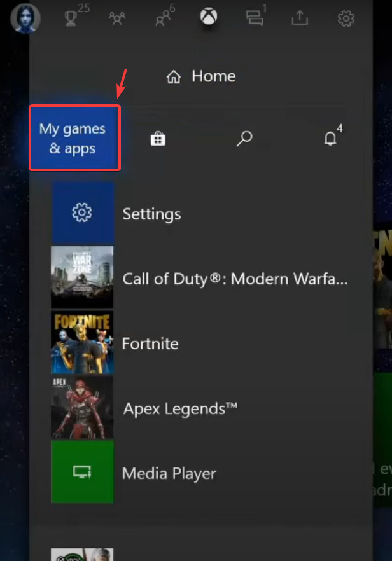Viewport: 392px width, 561px height.
Task: Click the blue Settings gear tile
Action: point(82,212)
